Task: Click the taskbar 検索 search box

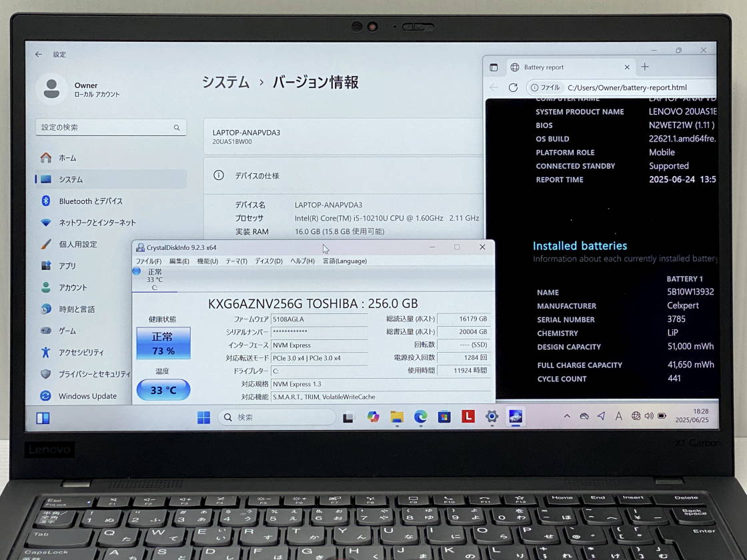Action: click(277, 417)
